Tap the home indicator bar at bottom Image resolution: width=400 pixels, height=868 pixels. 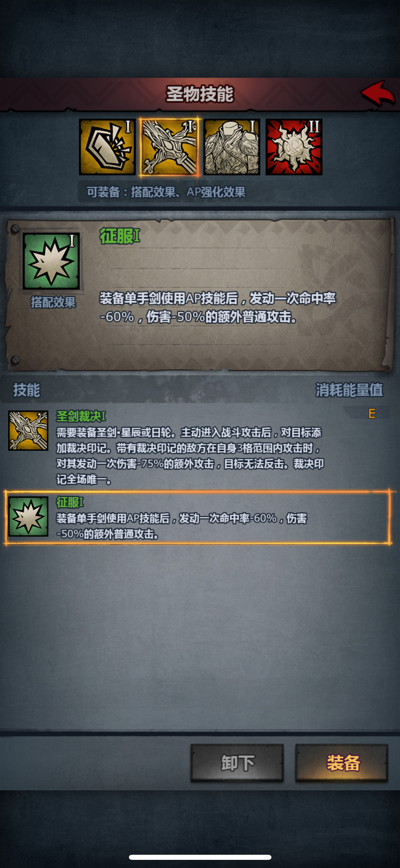tap(200, 857)
